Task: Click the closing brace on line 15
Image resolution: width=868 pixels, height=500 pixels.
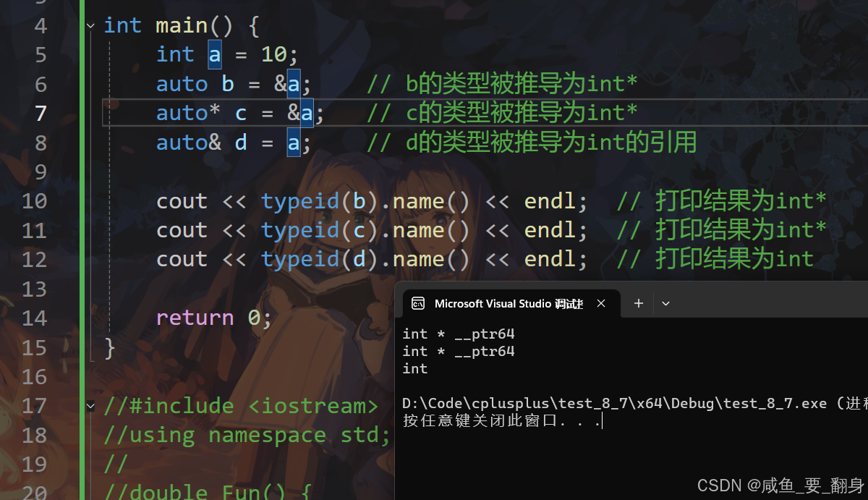Action: (x=110, y=348)
